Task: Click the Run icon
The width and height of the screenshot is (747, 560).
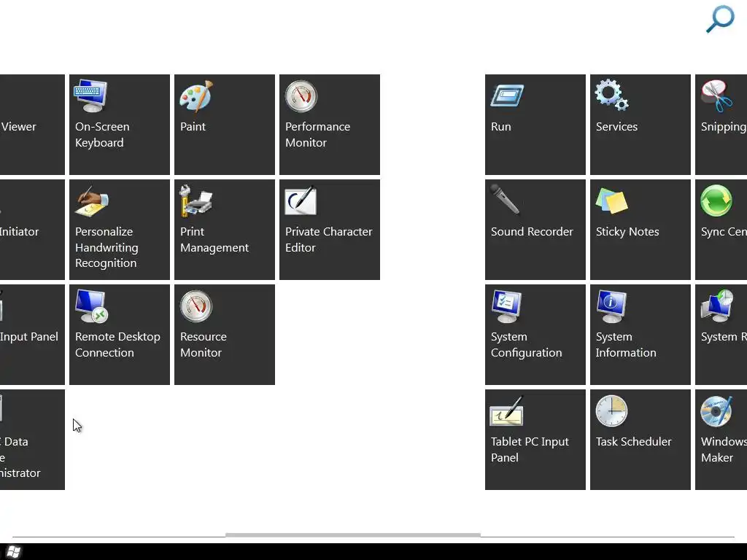Action: (507, 96)
